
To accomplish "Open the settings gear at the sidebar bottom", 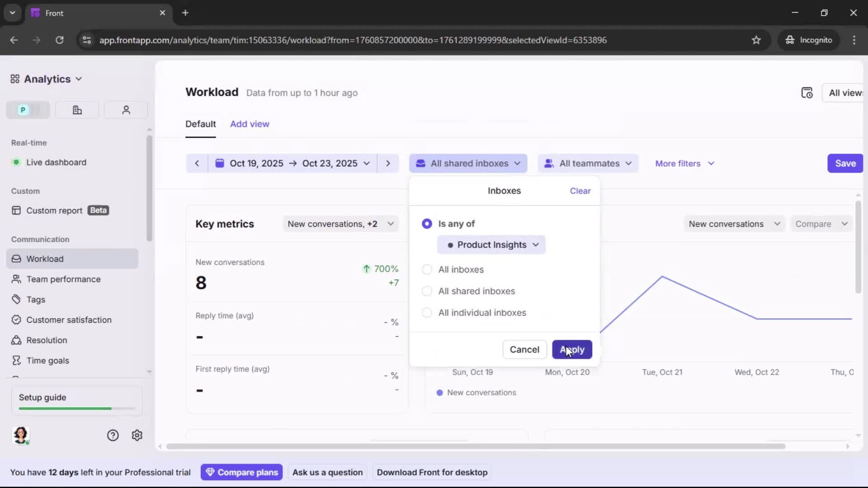I will click(x=137, y=435).
